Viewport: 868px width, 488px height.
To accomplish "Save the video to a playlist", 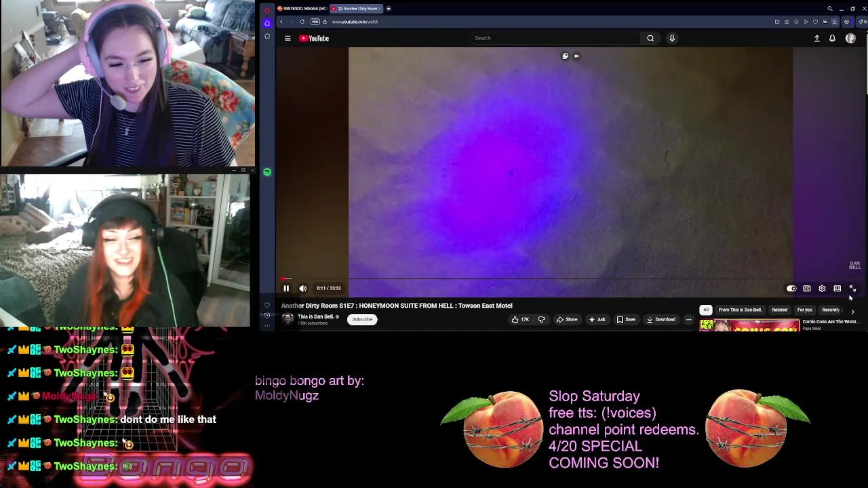I will (x=626, y=319).
